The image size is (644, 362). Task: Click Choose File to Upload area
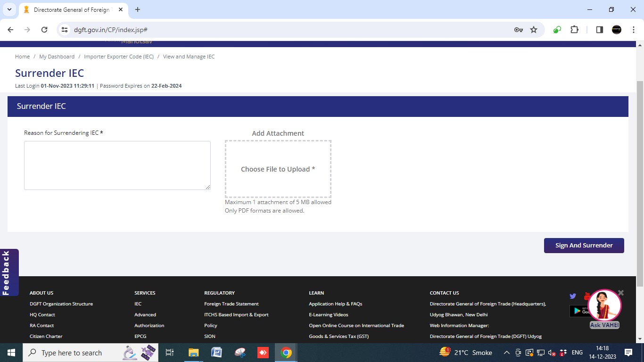[x=278, y=169]
